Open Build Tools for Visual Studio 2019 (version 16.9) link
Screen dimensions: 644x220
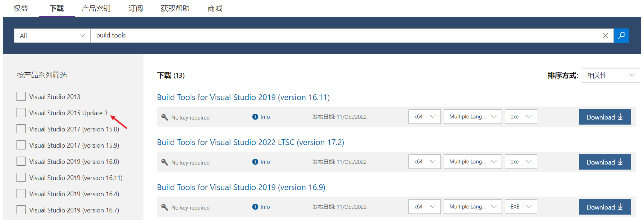pos(241,187)
